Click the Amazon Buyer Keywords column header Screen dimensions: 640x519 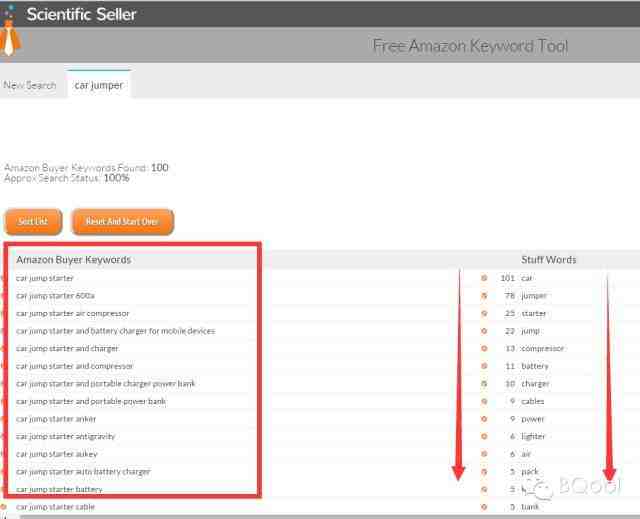click(x=73, y=260)
